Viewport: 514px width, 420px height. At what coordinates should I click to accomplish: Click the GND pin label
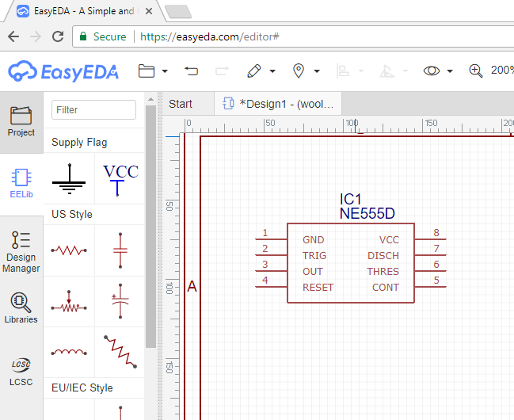314,240
